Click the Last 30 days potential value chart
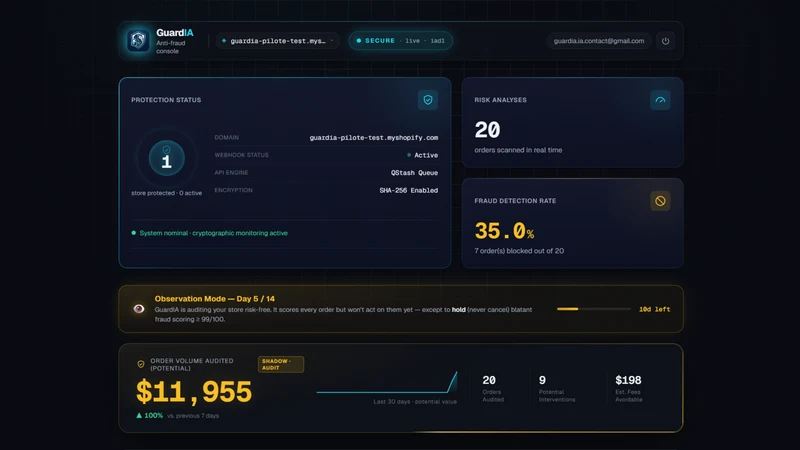Screen dimensions: 800x450 point(387,383)
